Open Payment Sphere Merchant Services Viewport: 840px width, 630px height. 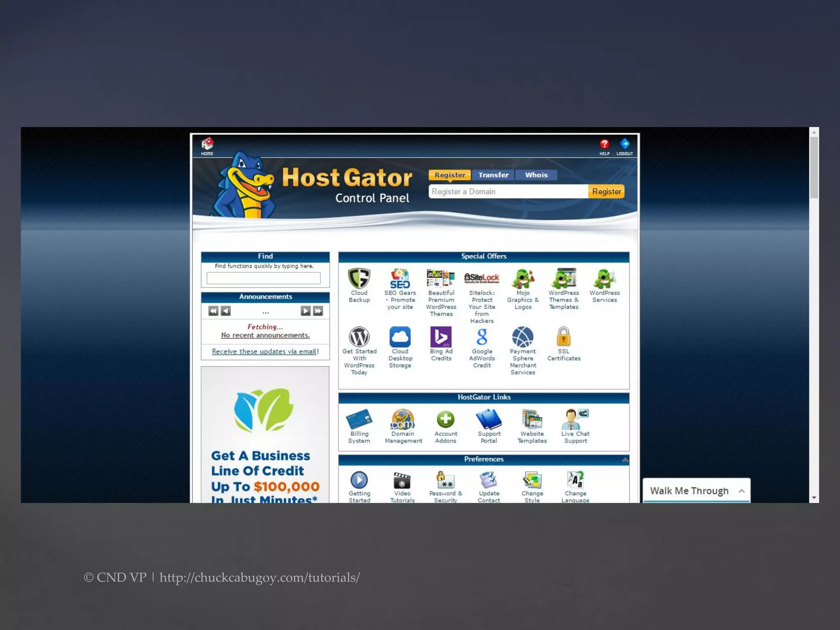[x=523, y=351]
